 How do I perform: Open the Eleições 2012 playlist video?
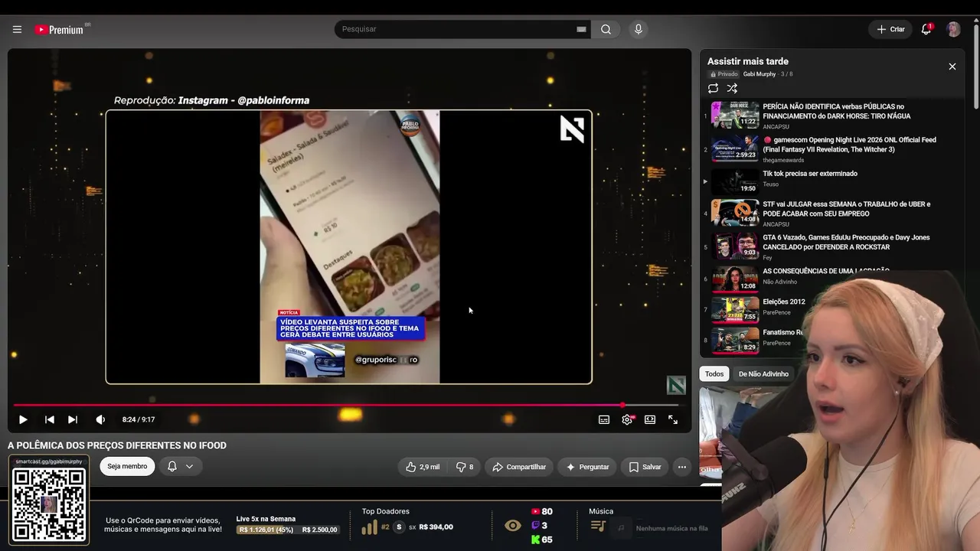click(x=784, y=302)
